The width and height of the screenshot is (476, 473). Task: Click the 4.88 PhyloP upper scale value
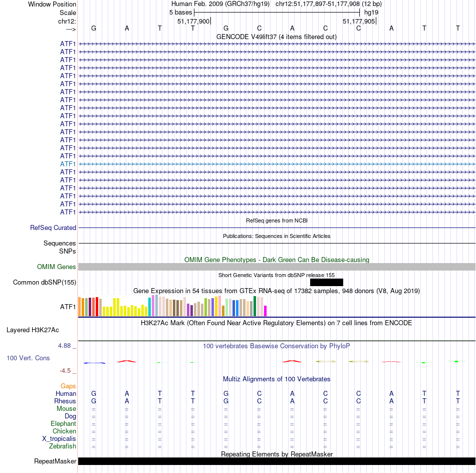(64, 346)
